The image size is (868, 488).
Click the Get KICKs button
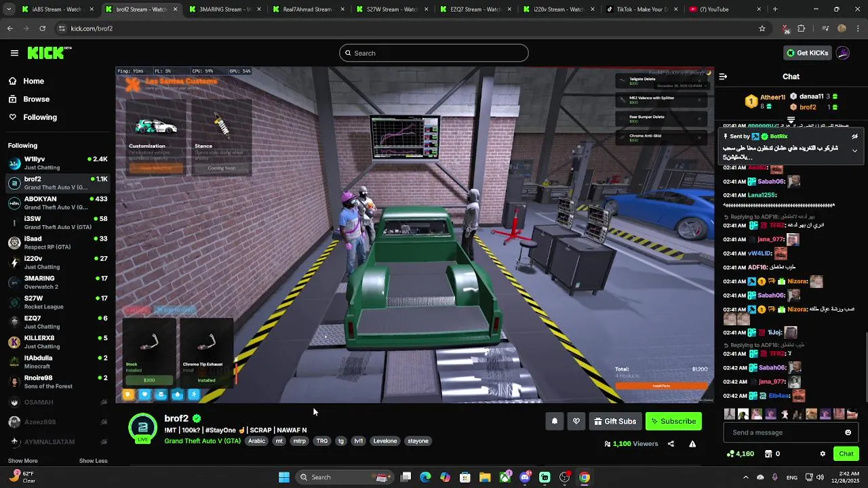point(807,53)
